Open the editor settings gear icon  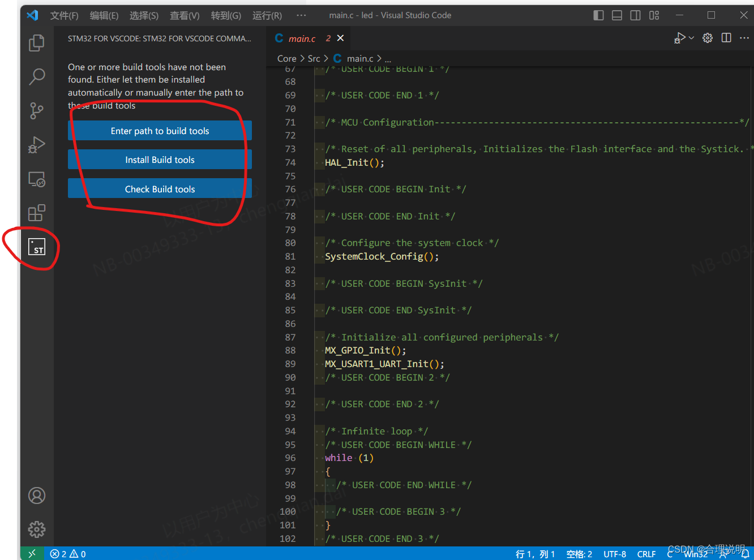click(708, 38)
